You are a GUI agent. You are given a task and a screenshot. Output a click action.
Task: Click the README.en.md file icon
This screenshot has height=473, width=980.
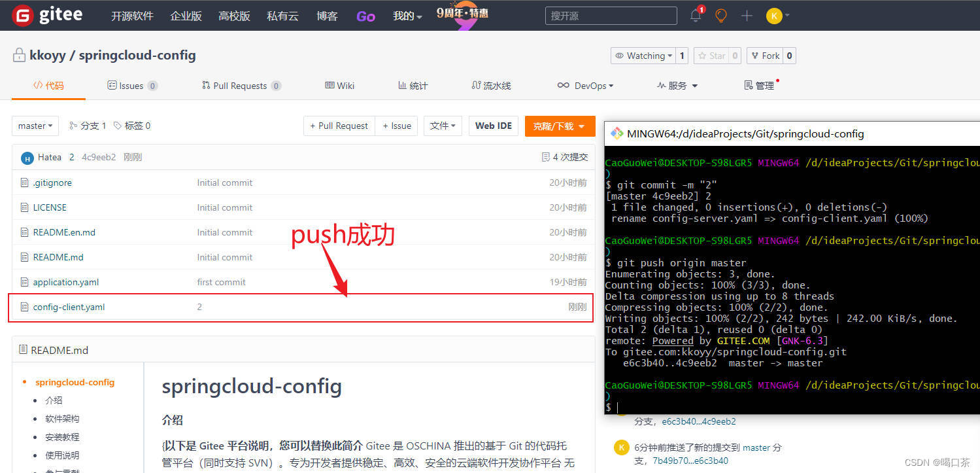click(25, 232)
